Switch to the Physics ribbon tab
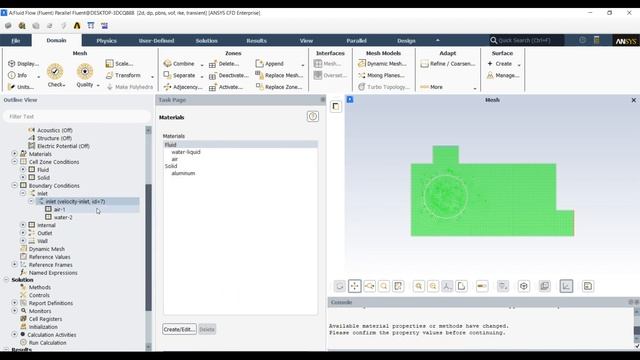Image resolution: width=640 pixels, height=360 pixels. [107, 40]
